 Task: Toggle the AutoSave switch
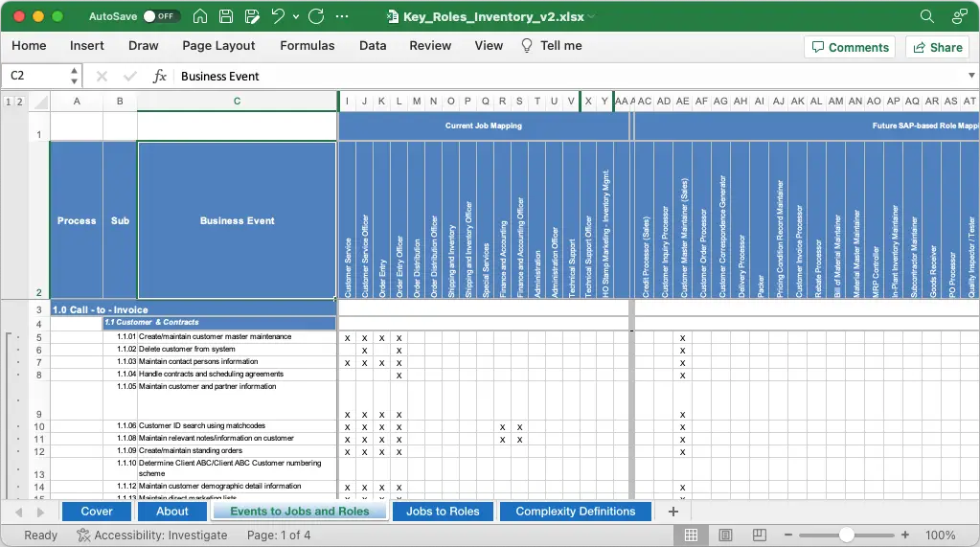(x=161, y=16)
